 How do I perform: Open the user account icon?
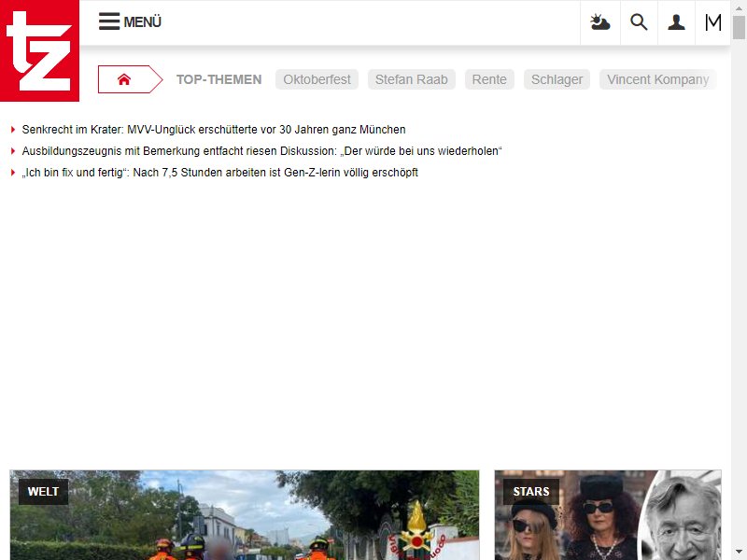[x=676, y=22]
